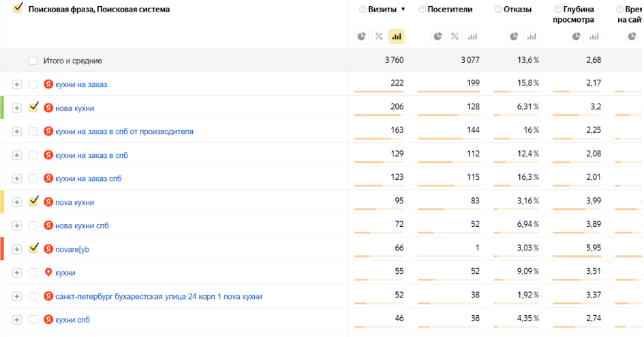Click bar chart icon under Глубина просмотра
644x337 pixels.
[594, 36]
